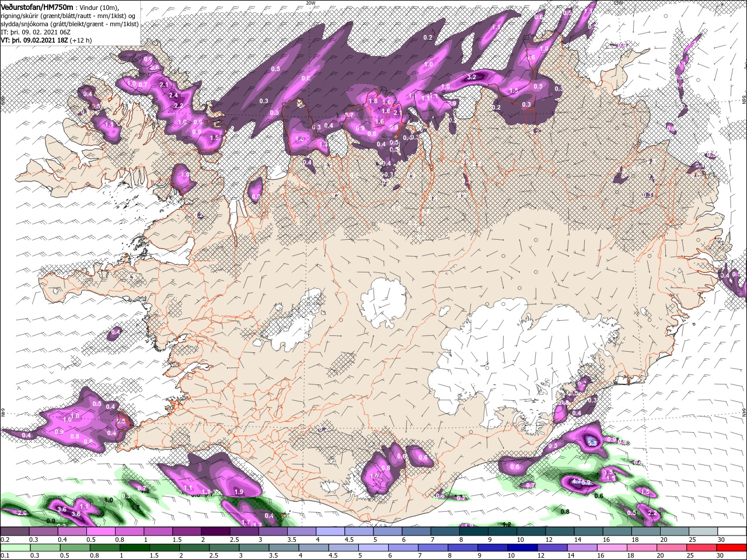Click the 15W longitude label at the top edge
Image resolution: width=747 pixels, height=560 pixels.
pos(618,2)
